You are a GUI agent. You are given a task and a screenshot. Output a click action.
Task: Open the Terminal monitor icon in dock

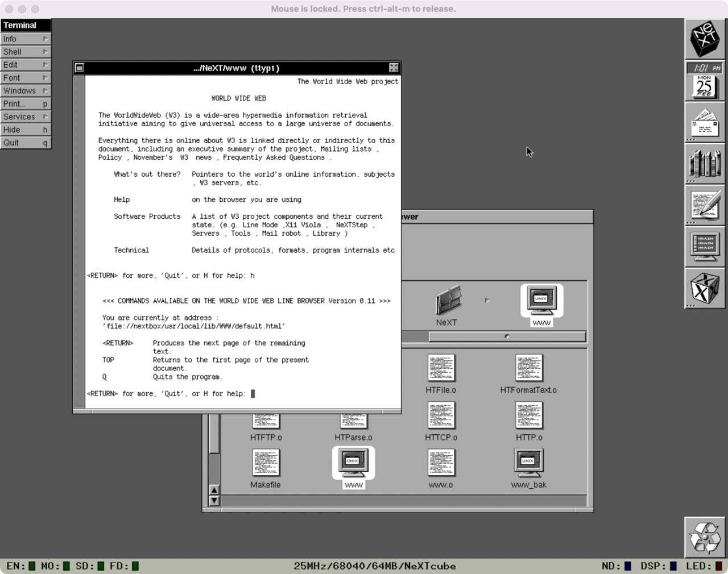click(x=705, y=247)
